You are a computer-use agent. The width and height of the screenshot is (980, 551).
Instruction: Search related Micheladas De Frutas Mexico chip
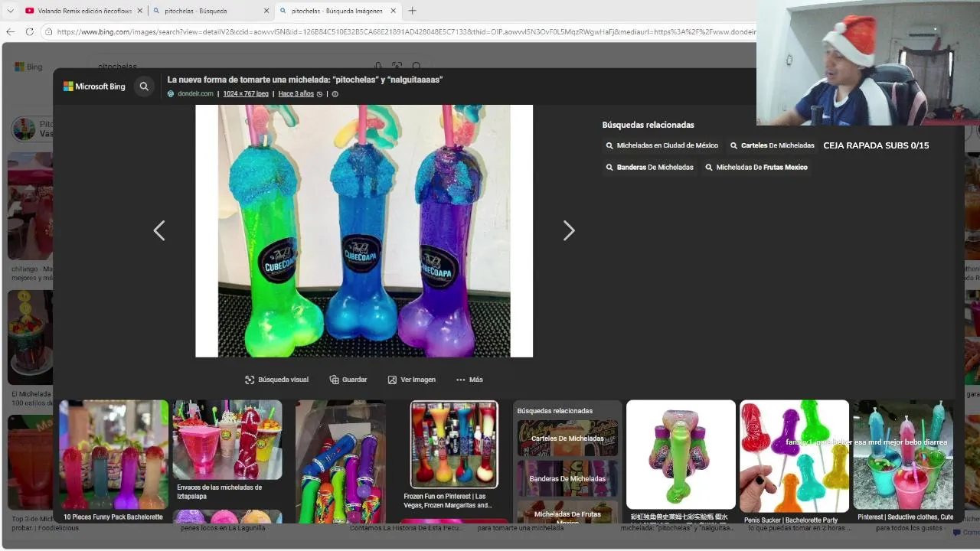(756, 167)
